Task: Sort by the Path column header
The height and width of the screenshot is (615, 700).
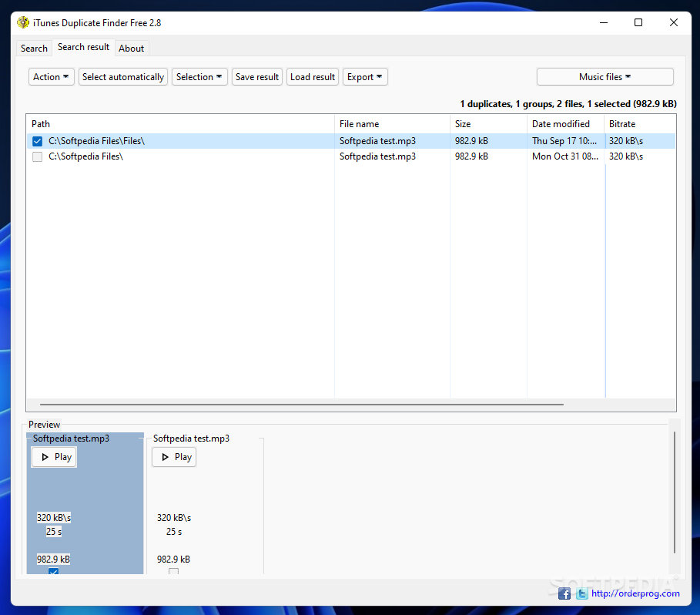Action: coord(180,124)
